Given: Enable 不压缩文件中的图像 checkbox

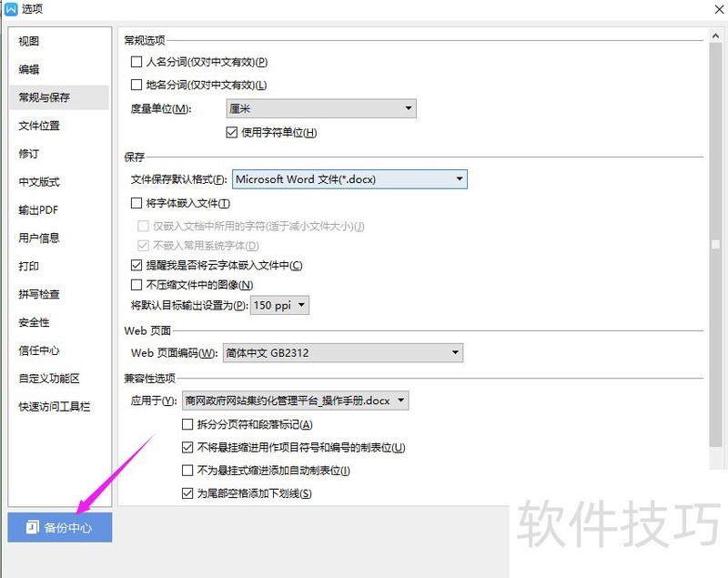Looking at the screenshot, I should click(136, 285).
